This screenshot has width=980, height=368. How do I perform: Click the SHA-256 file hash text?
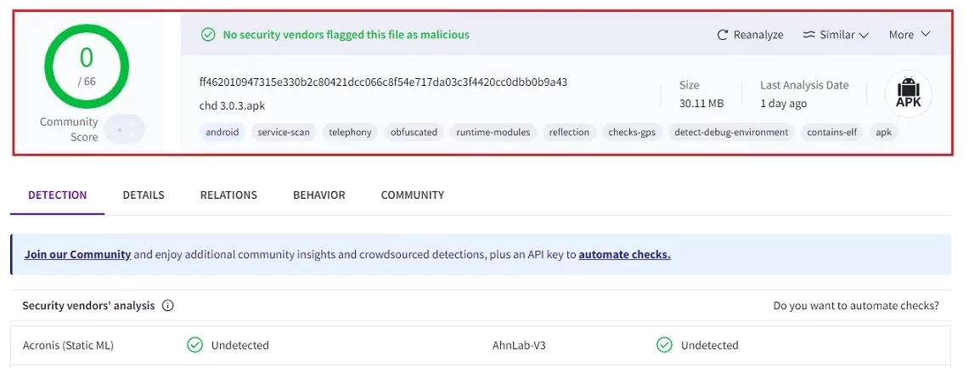tap(383, 82)
